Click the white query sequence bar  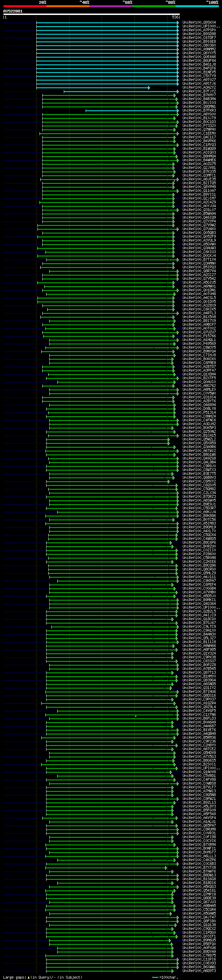pyautogui.click(x=92, y=14)
